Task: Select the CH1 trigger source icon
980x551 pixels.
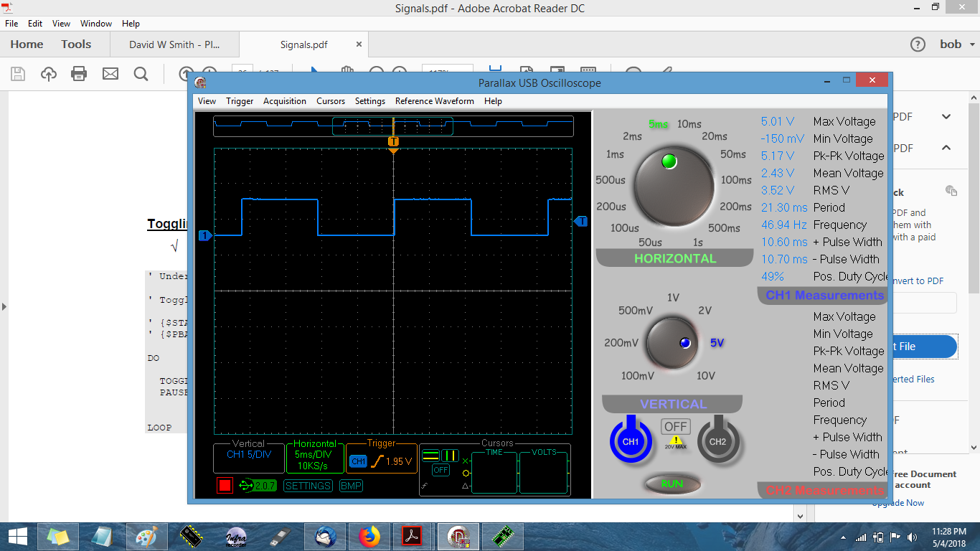Action: [359, 460]
